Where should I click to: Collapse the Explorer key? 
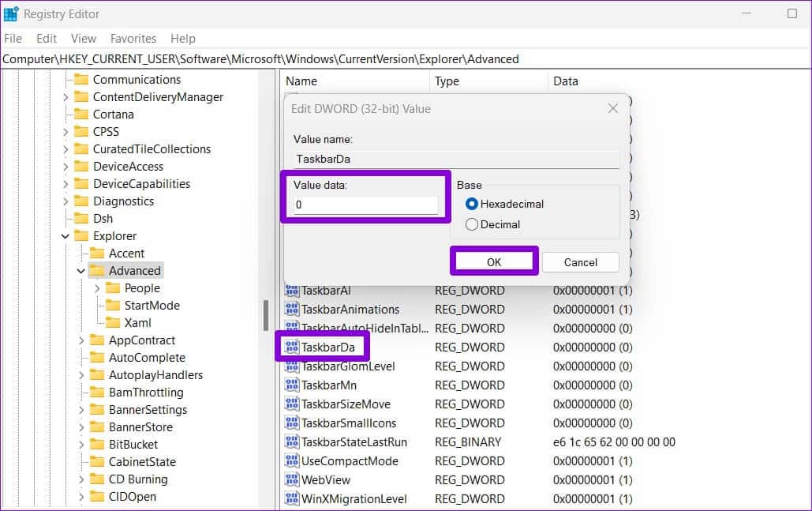point(65,236)
